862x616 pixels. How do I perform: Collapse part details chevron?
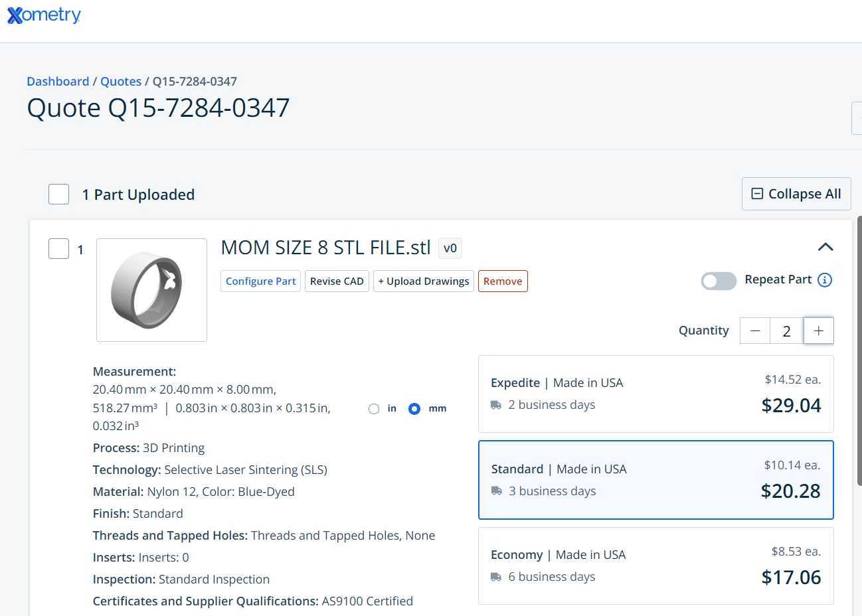point(825,247)
